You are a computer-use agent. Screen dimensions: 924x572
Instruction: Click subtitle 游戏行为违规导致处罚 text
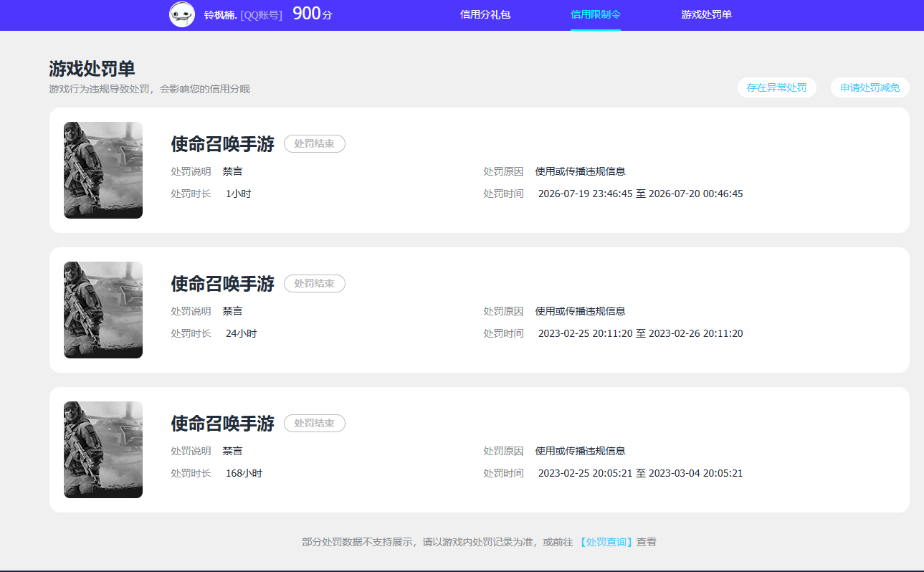pos(149,89)
